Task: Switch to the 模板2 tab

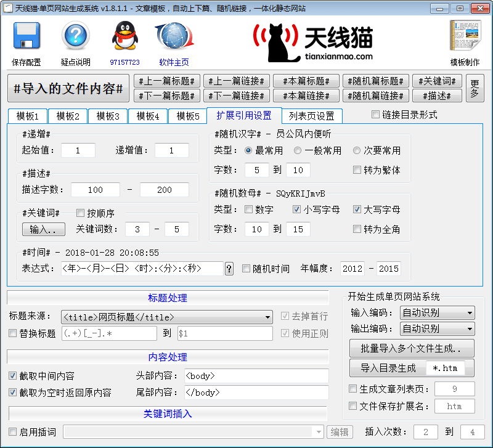Action: point(68,116)
